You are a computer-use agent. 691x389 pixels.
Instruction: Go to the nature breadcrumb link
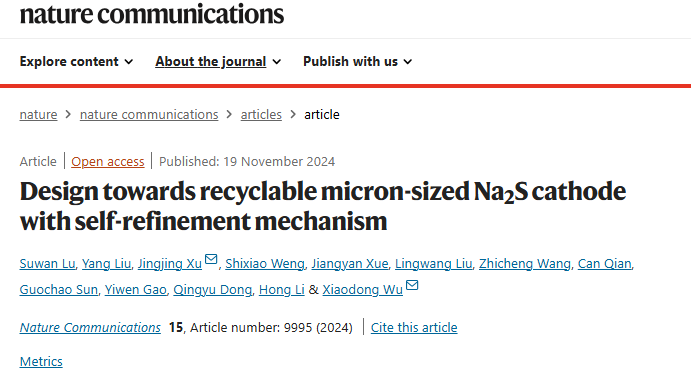coord(38,115)
